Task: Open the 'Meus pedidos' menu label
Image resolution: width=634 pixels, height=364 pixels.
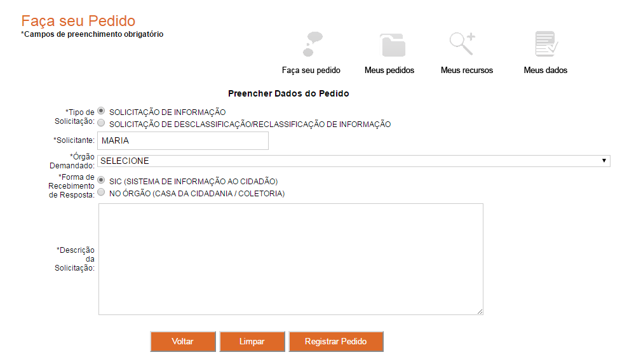Action: coord(389,71)
